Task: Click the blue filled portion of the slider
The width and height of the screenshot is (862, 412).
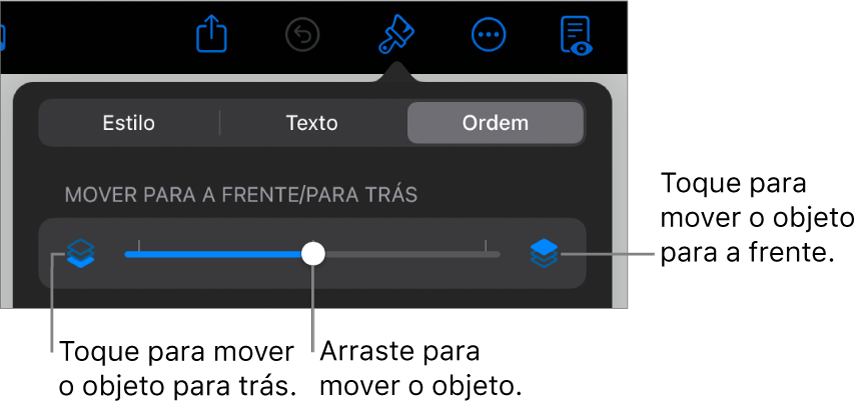Action: click(x=213, y=254)
